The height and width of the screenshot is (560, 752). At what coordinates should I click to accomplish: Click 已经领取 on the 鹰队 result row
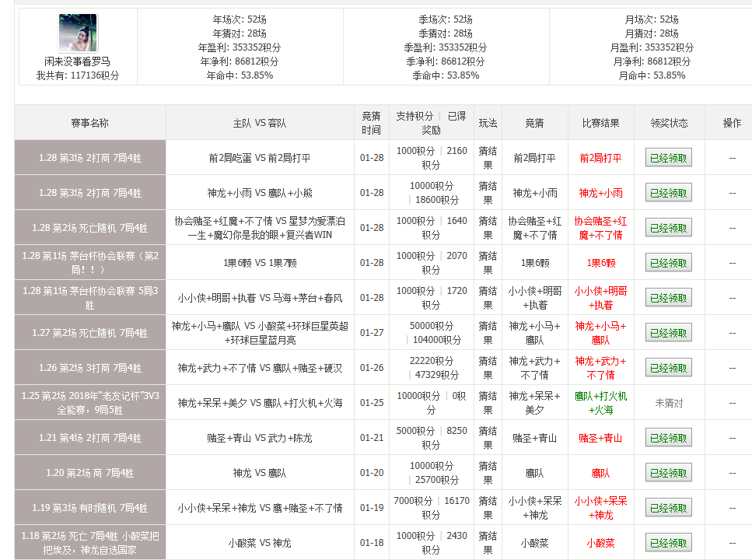pos(668,472)
